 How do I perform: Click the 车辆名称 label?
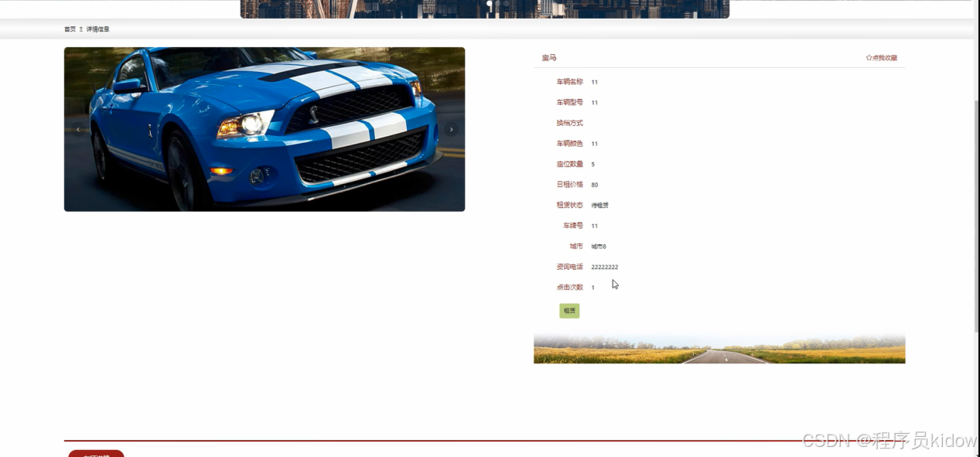click(569, 82)
